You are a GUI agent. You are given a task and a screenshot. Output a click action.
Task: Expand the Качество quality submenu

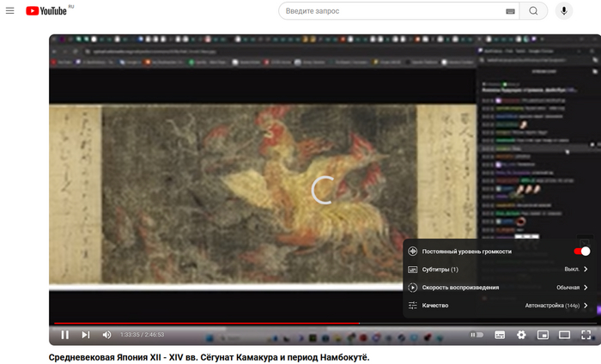coord(498,306)
